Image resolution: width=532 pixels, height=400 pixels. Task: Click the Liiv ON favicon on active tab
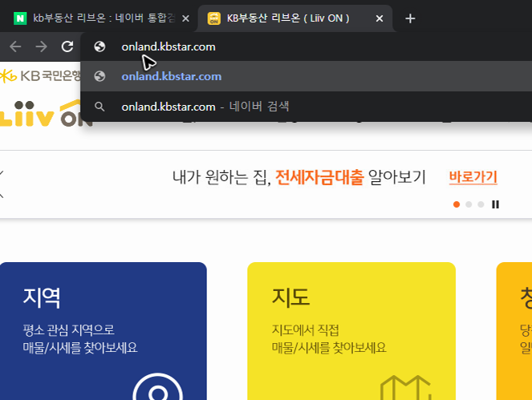click(x=214, y=18)
